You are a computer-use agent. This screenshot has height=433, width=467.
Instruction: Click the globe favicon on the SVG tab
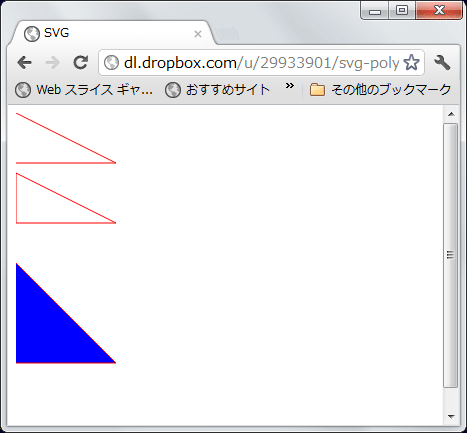tap(32, 34)
